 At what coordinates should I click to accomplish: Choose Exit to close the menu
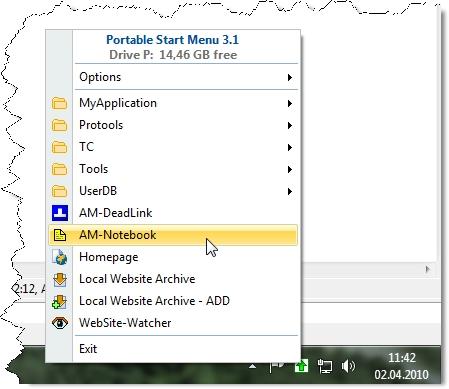point(173,349)
